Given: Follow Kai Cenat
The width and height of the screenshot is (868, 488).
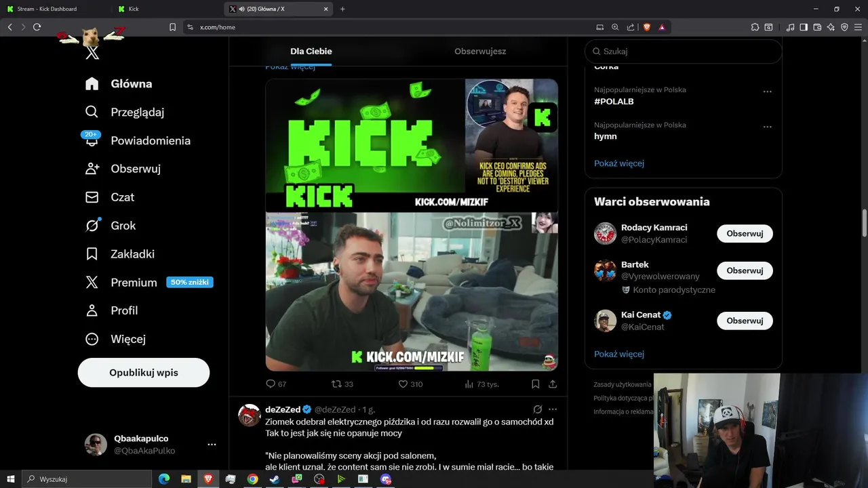Looking at the screenshot, I should pyautogui.click(x=745, y=321).
